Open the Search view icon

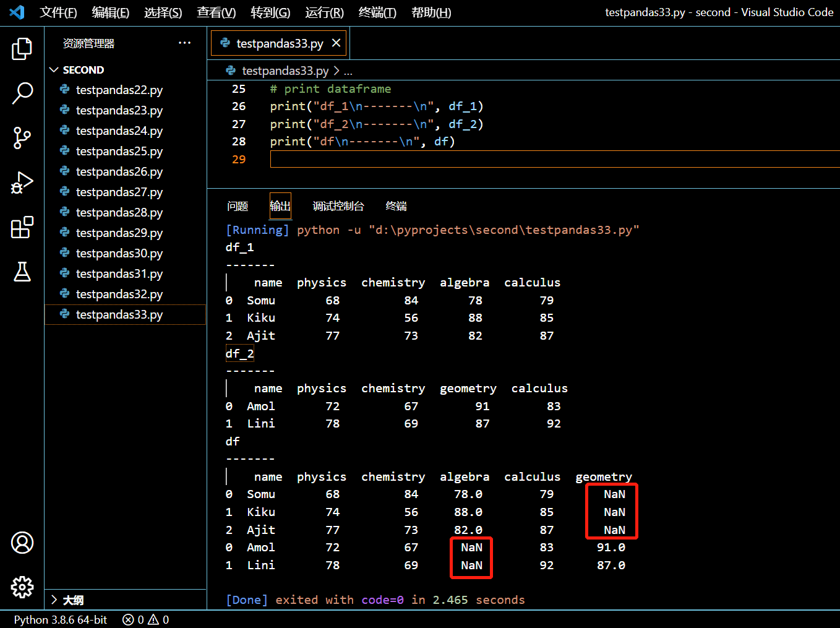pyautogui.click(x=22, y=93)
